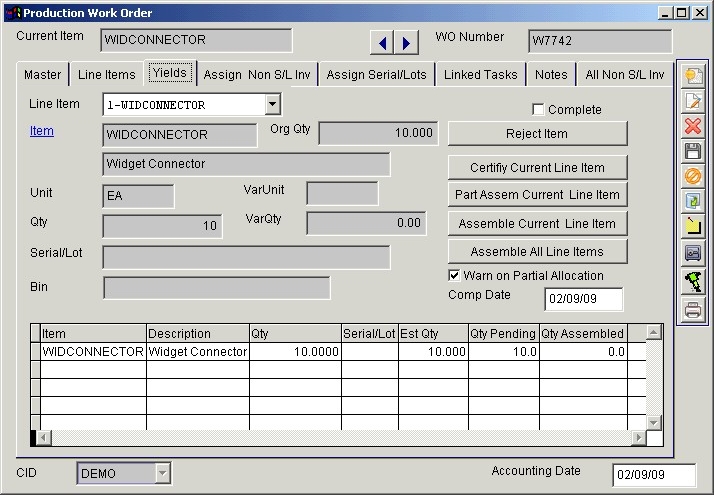Follow the Item hyperlink
The image size is (714, 495).
pyautogui.click(x=41, y=131)
